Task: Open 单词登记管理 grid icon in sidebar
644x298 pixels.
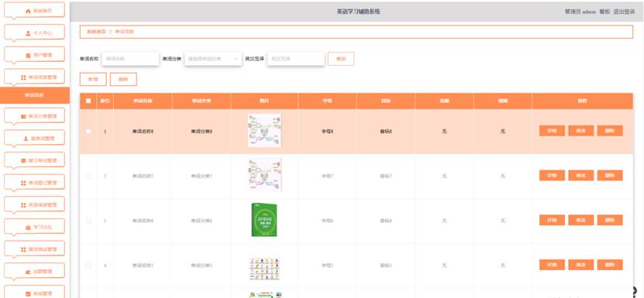Action: pos(23,183)
